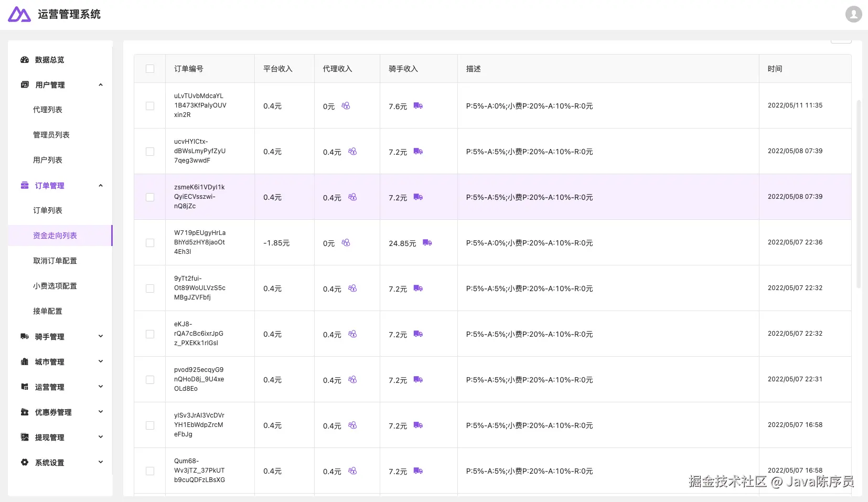This screenshot has height=502, width=868.
Task: Click the user avatar icon
Action: 853,14
